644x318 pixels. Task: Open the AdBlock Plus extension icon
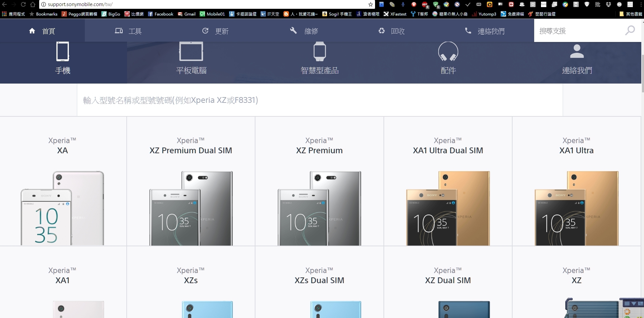(x=425, y=4)
